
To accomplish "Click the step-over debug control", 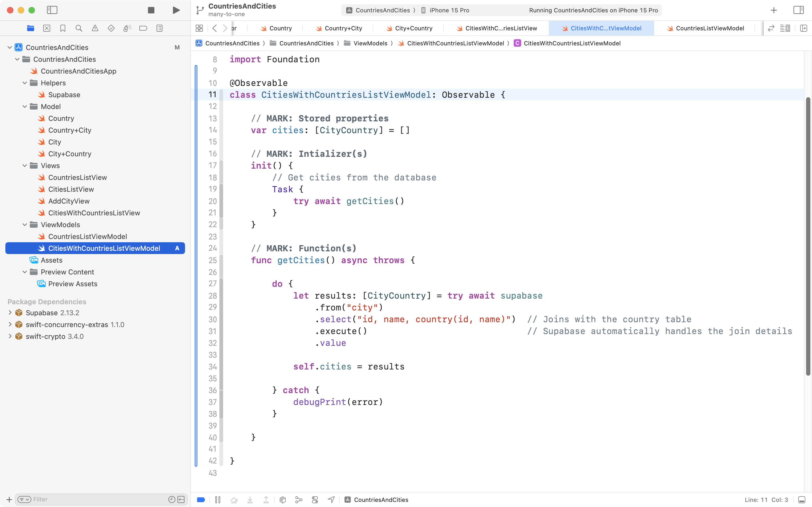I will pos(234,499).
